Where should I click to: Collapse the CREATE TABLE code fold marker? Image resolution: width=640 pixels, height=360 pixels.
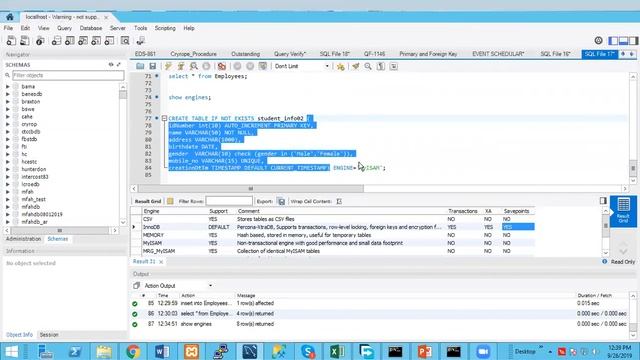164,118
